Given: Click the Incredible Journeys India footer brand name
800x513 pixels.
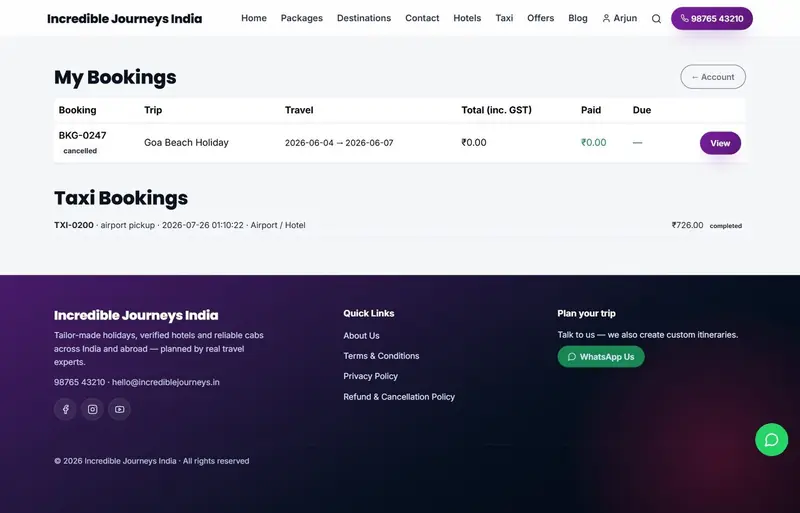Looking at the screenshot, I should (x=136, y=315).
